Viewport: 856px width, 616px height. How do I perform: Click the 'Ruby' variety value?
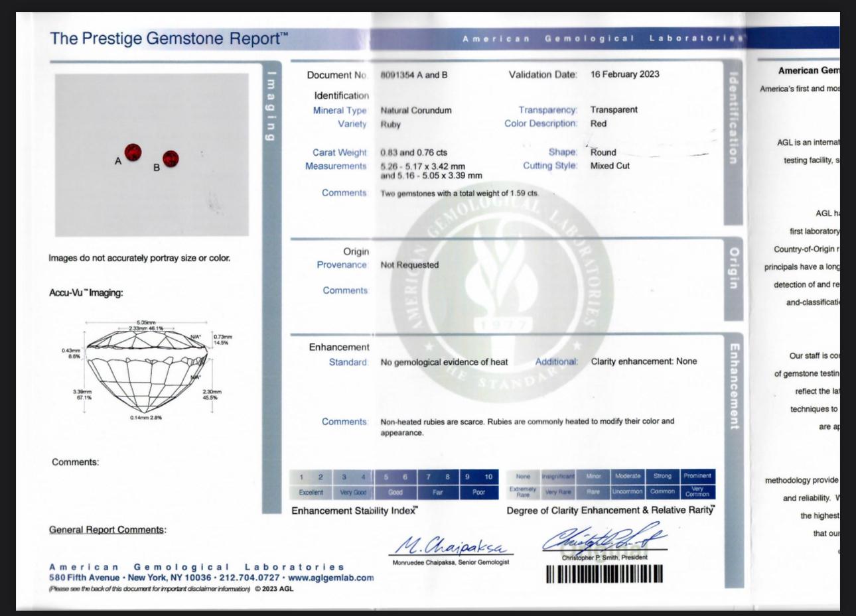click(x=391, y=124)
